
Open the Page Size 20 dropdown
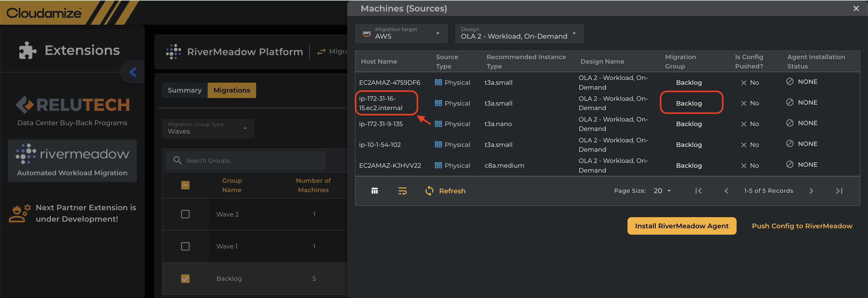pyautogui.click(x=662, y=191)
